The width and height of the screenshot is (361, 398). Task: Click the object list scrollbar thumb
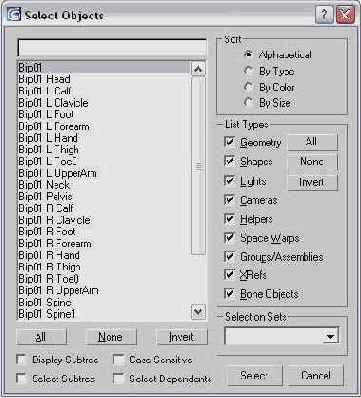pos(198,166)
